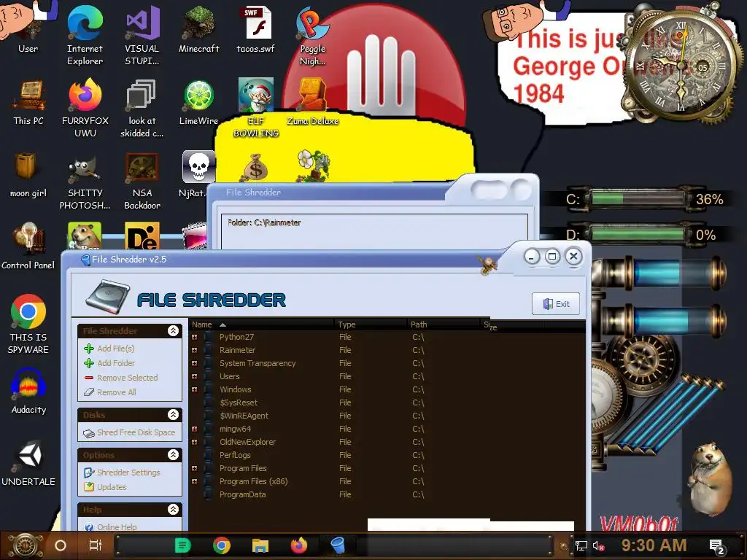This screenshot has width=747, height=560.
Task: Select the OldNewExplorer row in list
Action: 387,442
